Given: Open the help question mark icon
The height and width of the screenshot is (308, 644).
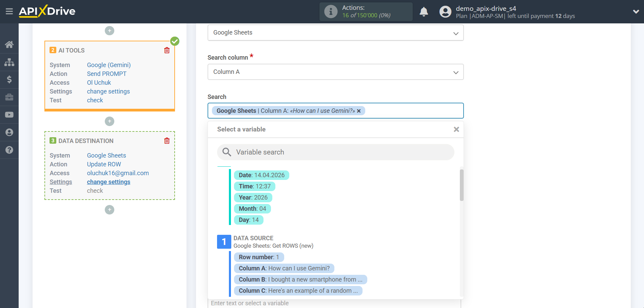Looking at the screenshot, I should pyautogui.click(x=9, y=150).
